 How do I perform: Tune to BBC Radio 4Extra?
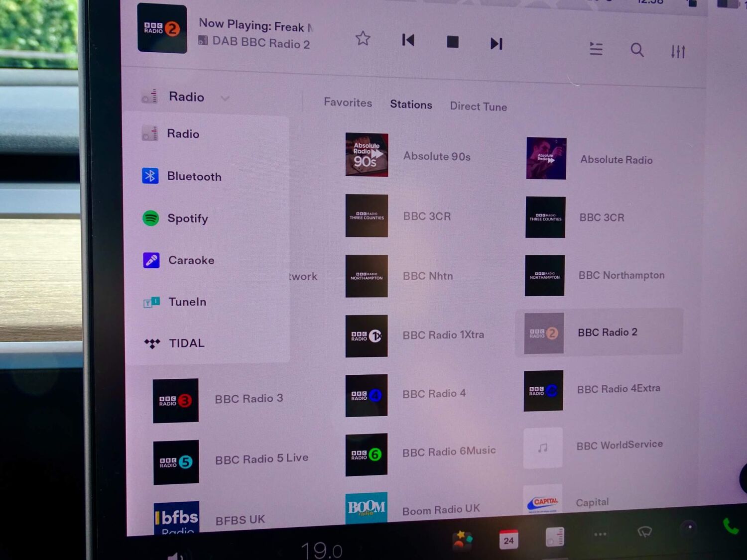coord(619,389)
